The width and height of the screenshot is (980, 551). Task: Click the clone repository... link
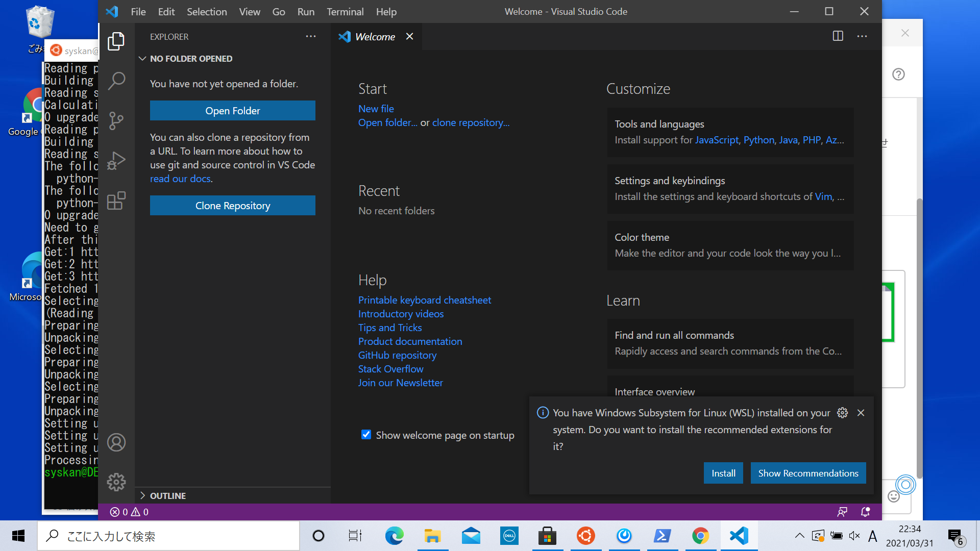[x=471, y=122]
